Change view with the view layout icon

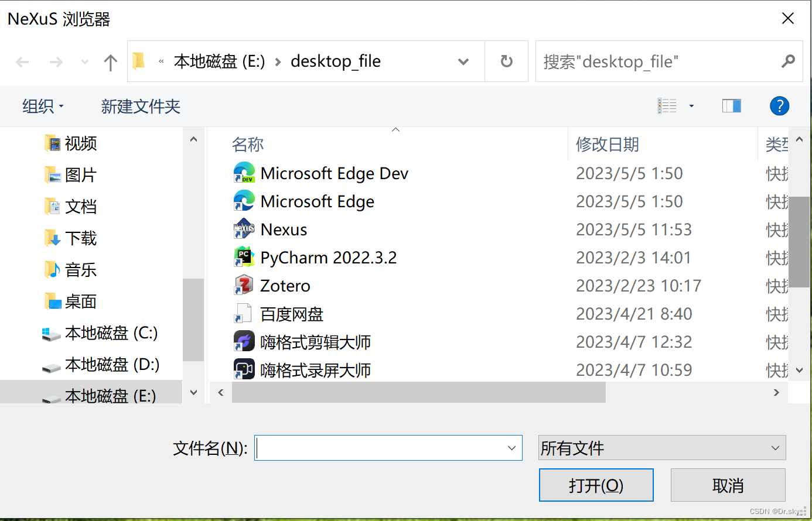(667, 106)
